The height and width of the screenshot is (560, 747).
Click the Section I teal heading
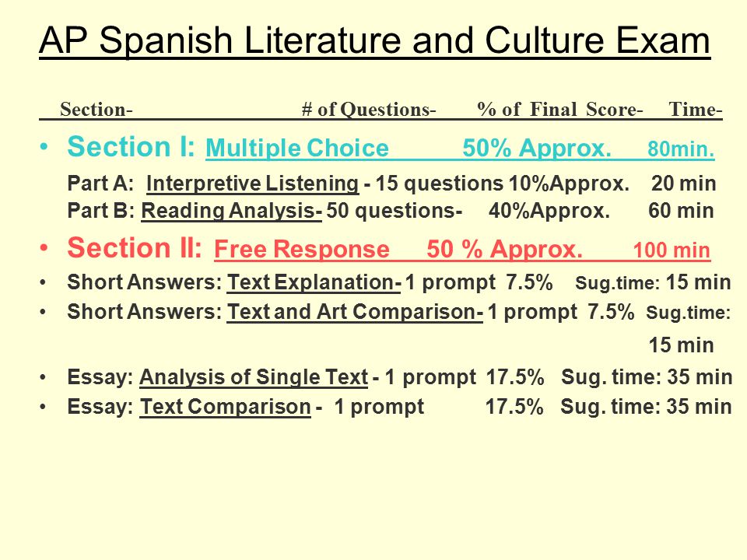[131, 146]
